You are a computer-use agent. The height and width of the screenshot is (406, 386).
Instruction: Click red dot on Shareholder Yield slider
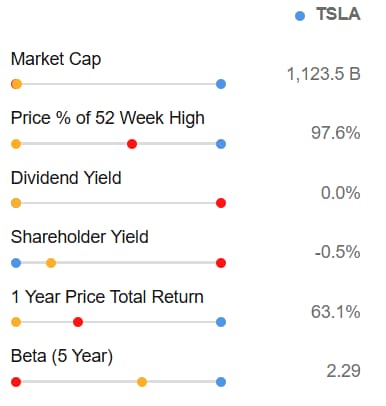[221, 263]
